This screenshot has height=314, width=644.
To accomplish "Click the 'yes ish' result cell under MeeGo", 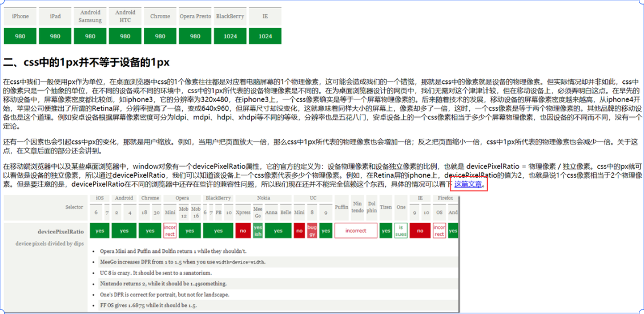I will (258, 231).
